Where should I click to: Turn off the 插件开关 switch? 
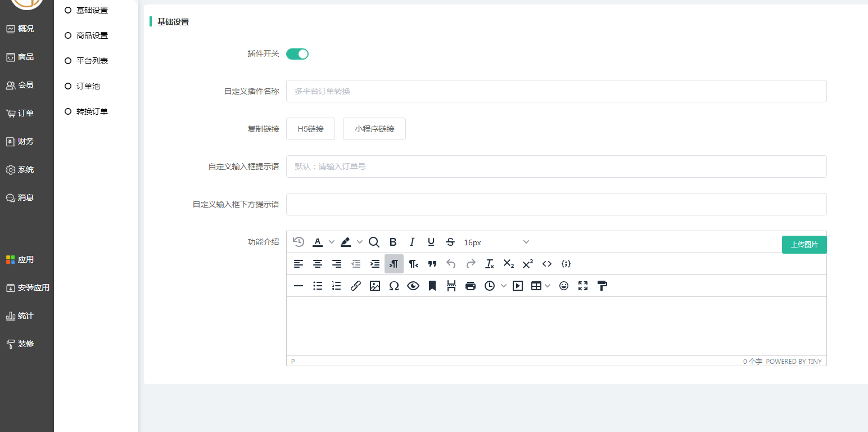click(x=297, y=54)
